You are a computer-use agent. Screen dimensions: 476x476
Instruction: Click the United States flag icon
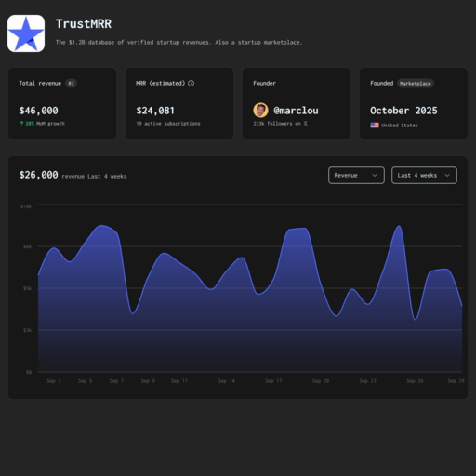tap(375, 125)
